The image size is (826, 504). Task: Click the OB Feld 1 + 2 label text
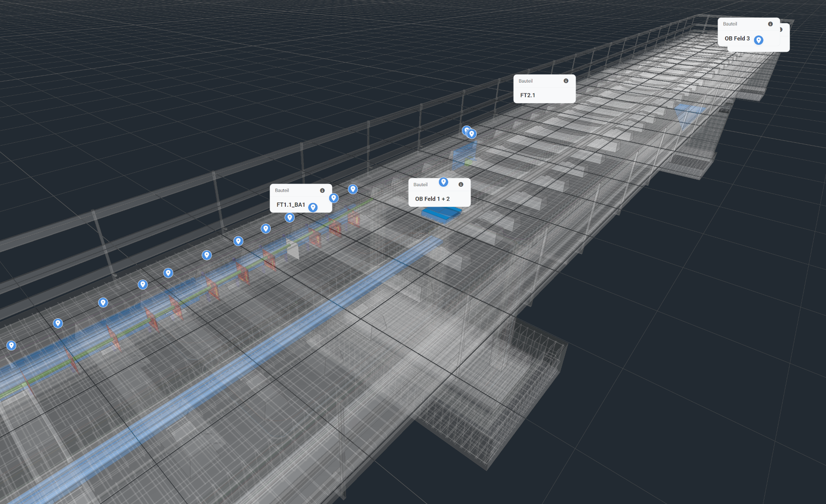[432, 199]
